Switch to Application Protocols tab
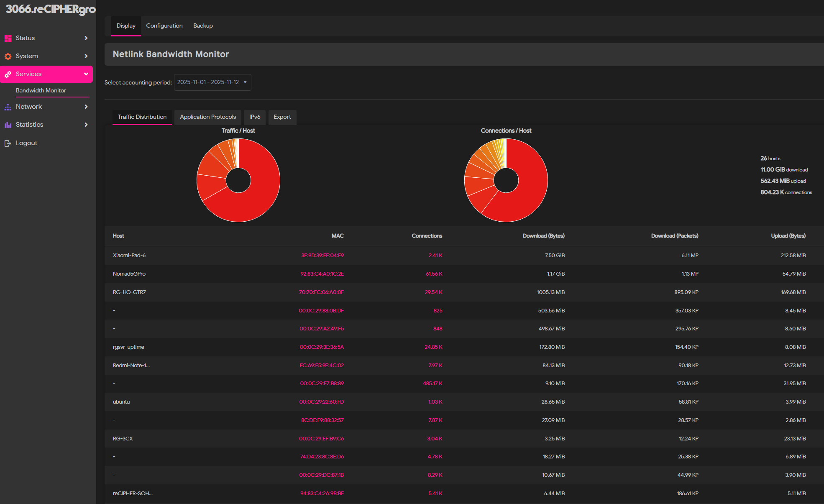Screen dimensions: 824x504 coord(208,117)
